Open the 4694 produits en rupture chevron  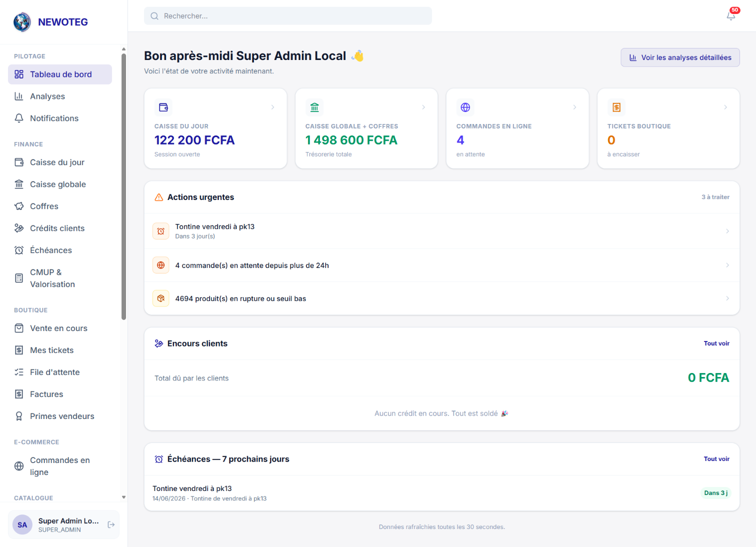click(727, 298)
